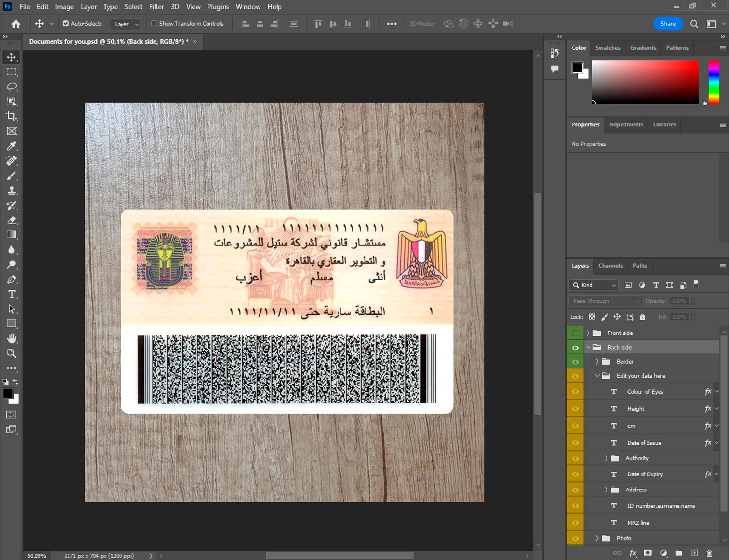Select the Horizontal Type tool
The image size is (729, 560).
point(11,294)
